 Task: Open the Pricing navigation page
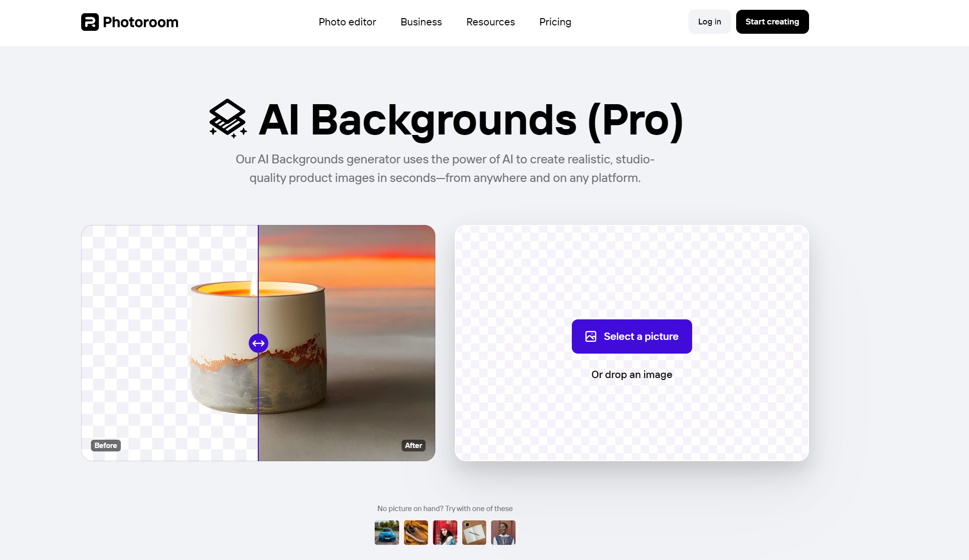click(555, 22)
